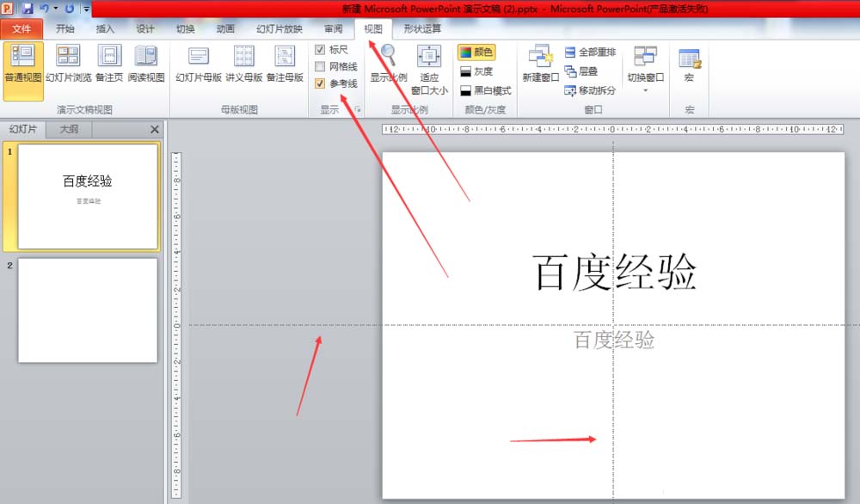
Task: Click Move Split (移动拆分)
Action: coord(590,90)
